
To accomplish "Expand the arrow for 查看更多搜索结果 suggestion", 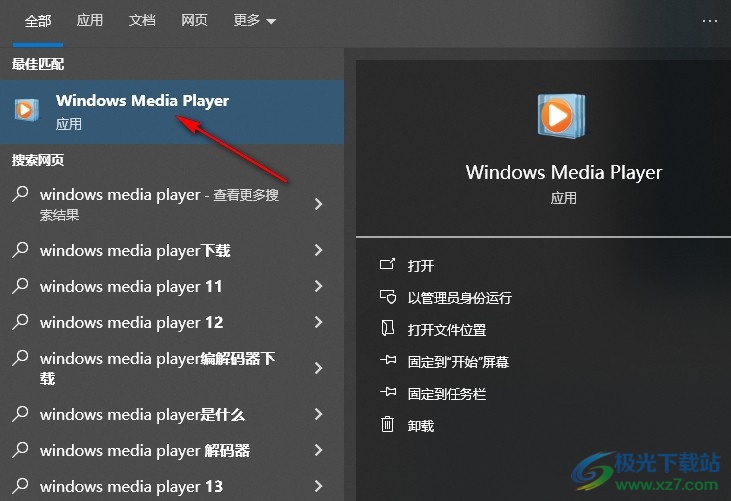I will coord(318,204).
